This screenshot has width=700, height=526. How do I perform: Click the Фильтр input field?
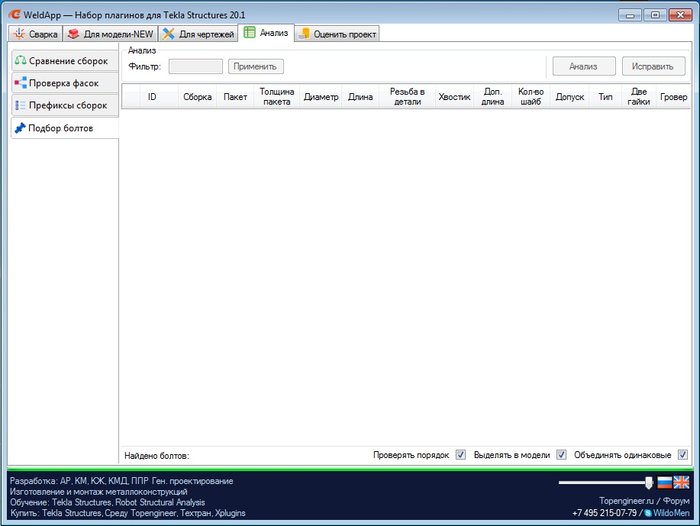click(196, 67)
